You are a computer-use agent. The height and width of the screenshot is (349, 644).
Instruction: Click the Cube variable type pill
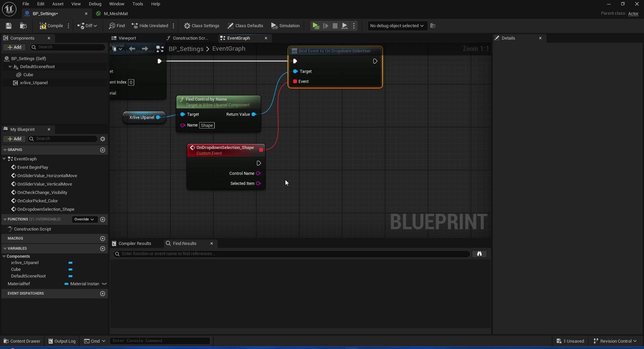(70, 269)
